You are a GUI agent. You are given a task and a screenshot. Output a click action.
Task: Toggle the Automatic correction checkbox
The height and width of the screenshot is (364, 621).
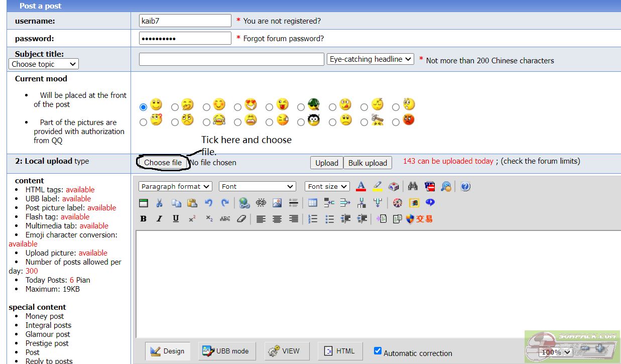click(378, 351)
